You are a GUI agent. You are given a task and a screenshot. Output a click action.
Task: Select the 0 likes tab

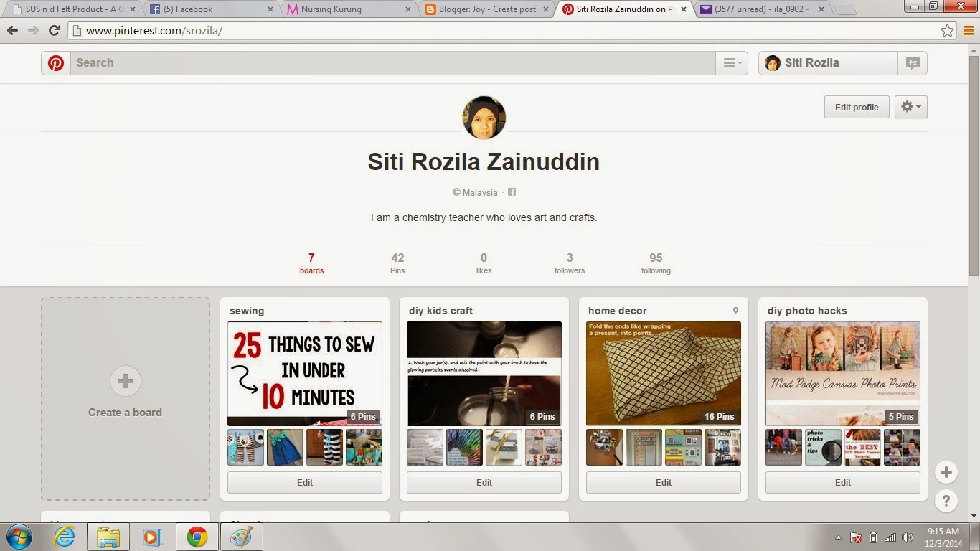point(484,263)
